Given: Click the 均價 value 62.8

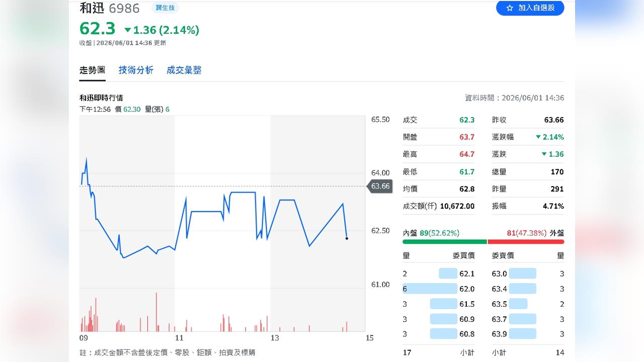Looking at the screenshot, I should 467,189.
